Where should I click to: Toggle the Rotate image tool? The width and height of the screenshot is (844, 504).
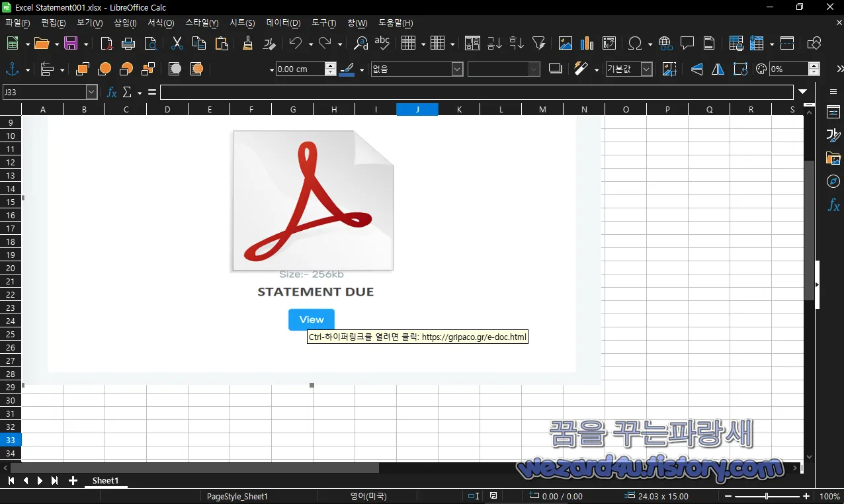[x=740, y=69]
